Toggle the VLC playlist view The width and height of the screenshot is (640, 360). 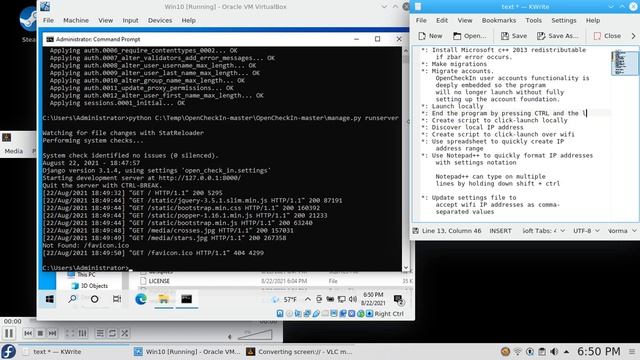(100, 333)
